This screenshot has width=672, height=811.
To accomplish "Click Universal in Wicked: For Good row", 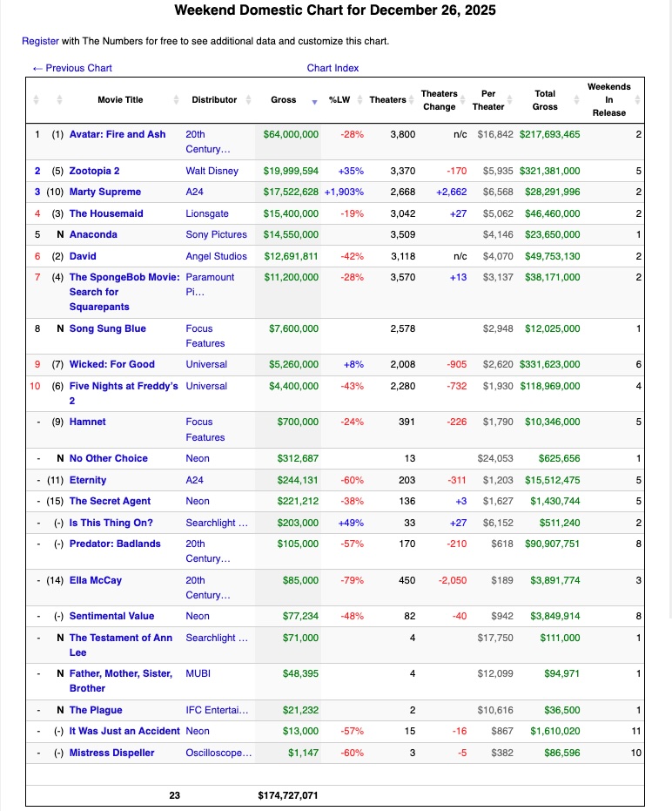I will click(x=206, y=364).
